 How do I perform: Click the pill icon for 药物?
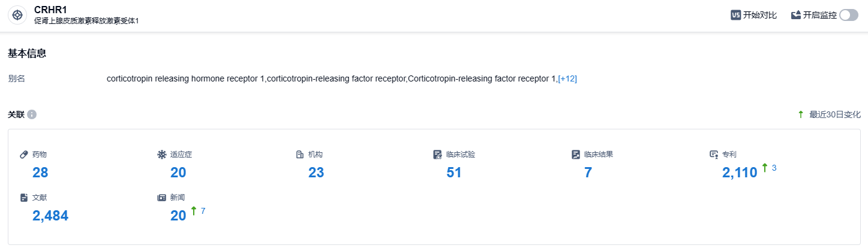(x=24, y=155)
